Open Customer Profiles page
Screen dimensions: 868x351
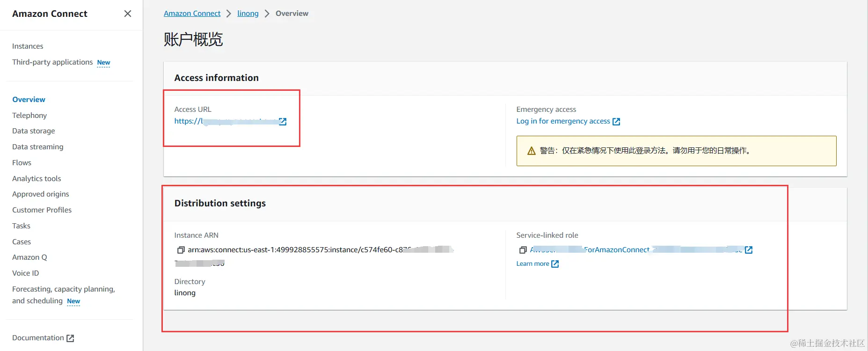click(x=42, y=210)
